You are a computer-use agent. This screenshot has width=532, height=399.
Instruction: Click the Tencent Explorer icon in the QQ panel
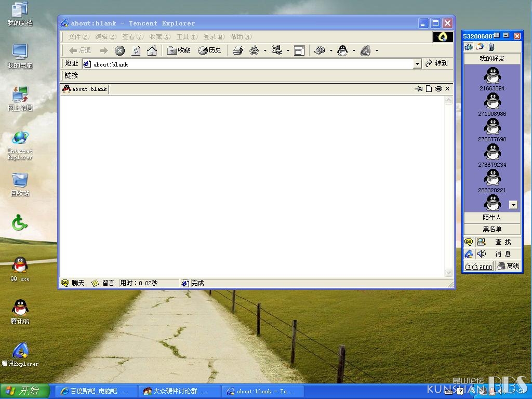(469, 254)
